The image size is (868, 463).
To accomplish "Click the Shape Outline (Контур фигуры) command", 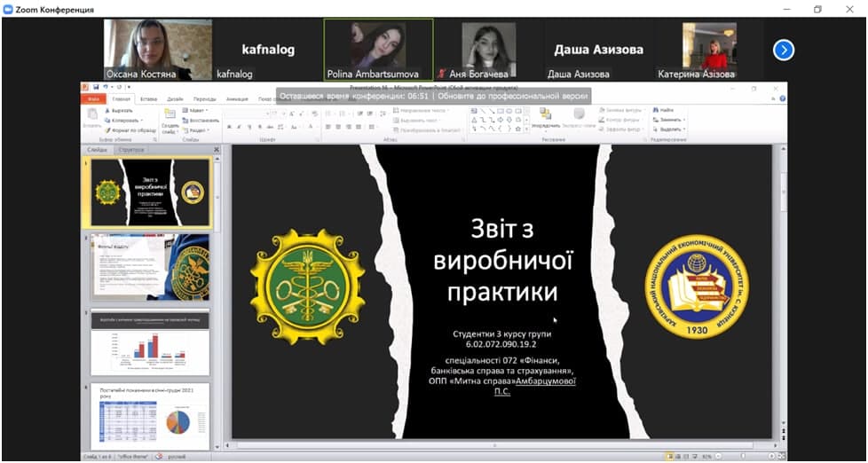I will [x=621, y=120].
